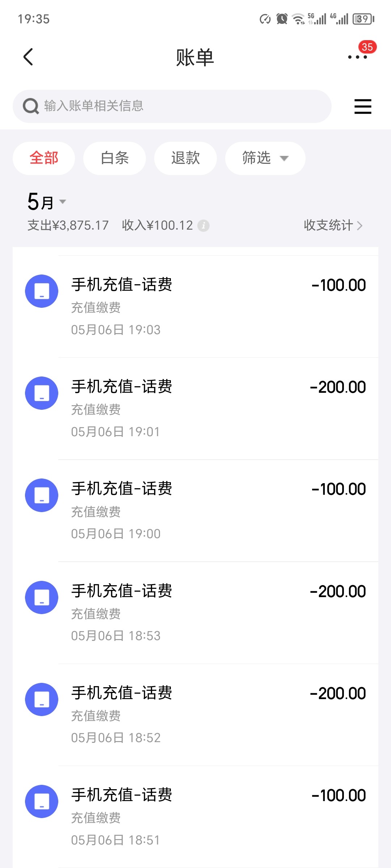Screen dimensions: 391x868
Task: Tap phone recharge icon for 19:01 entry
Action: [x=42, y=393]
